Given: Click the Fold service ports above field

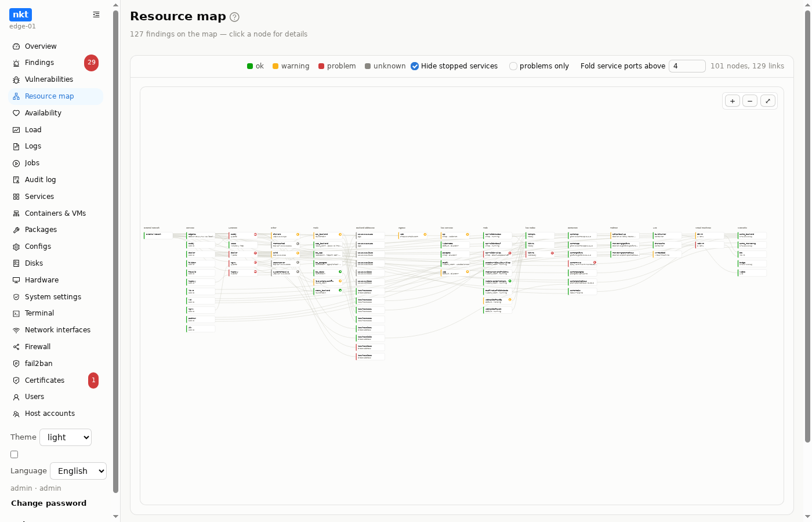Looking at the screenshot, I should click(687, 66).
